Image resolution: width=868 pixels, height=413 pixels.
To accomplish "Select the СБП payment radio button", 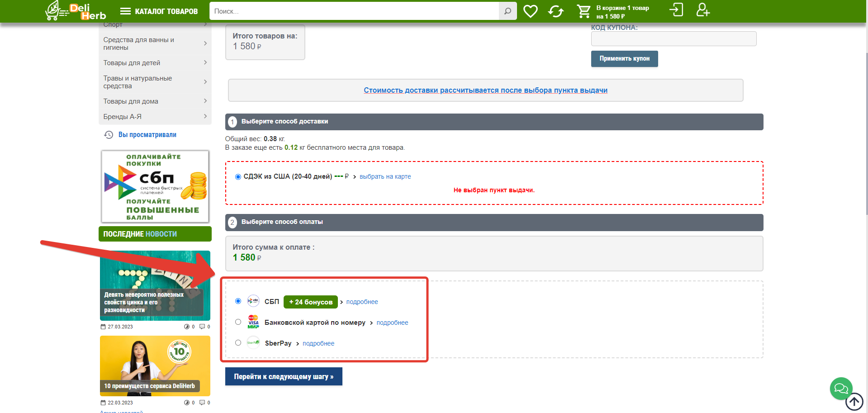I will pyautogui.click(x=238, y=301).
